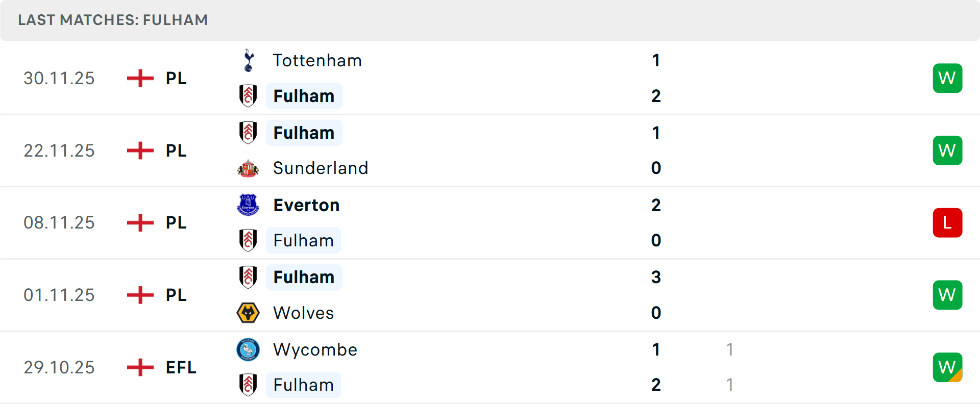Viewport: 980px width, 404px height.
Task: Click the green W badge for the Tottenham match
Action: click(x=947, y=78)
